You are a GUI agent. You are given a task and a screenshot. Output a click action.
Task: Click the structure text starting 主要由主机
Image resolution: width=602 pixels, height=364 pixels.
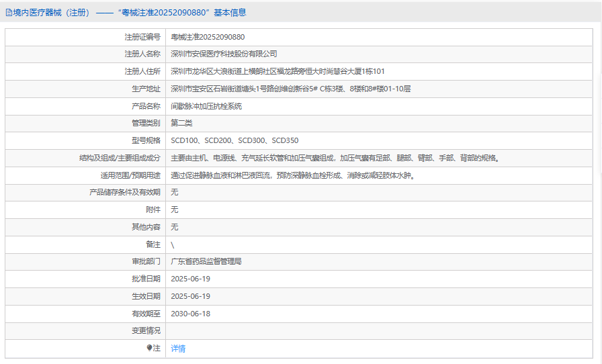[337, 158]
